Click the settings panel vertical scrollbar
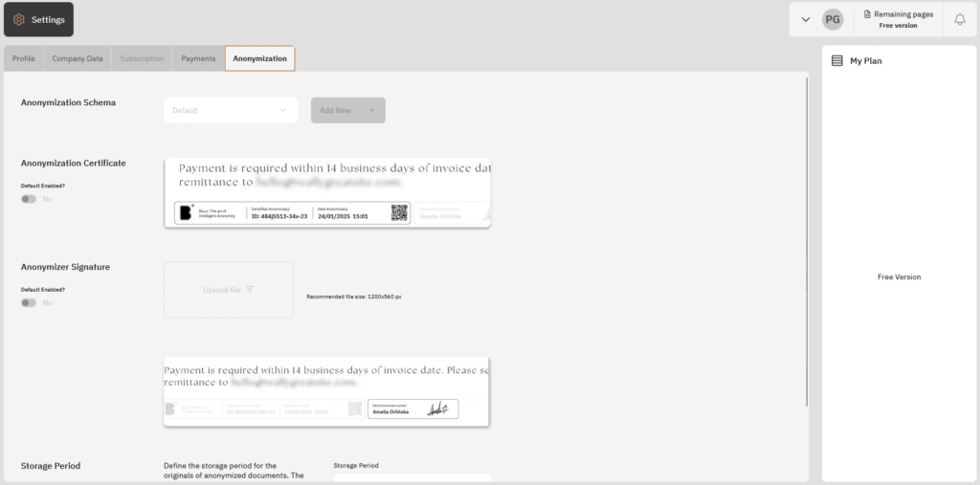 click(808, 239)
